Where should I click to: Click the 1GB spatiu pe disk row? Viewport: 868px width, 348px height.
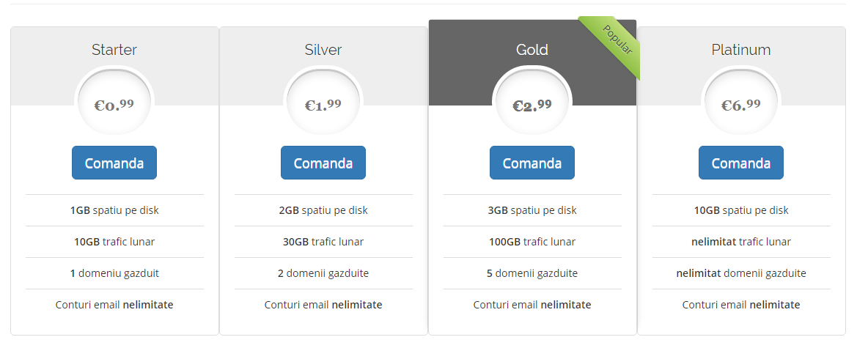(114, 210)
